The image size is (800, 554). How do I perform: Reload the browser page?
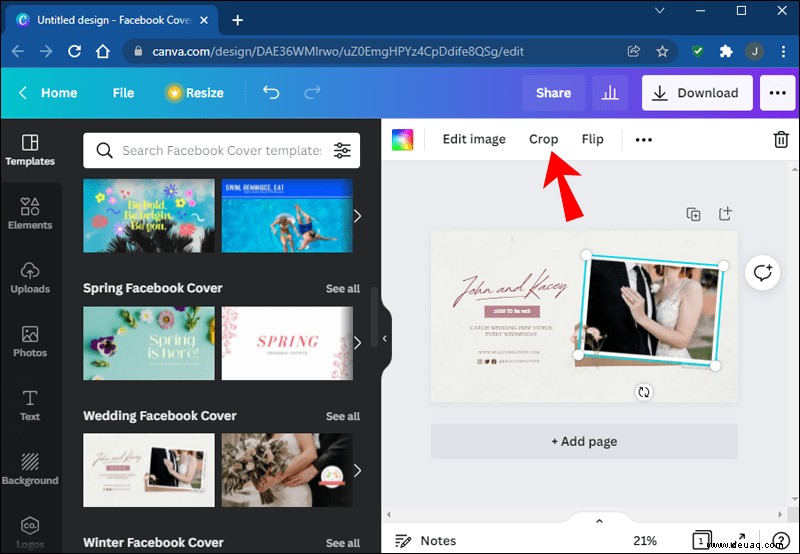click(x=74, y=51)
